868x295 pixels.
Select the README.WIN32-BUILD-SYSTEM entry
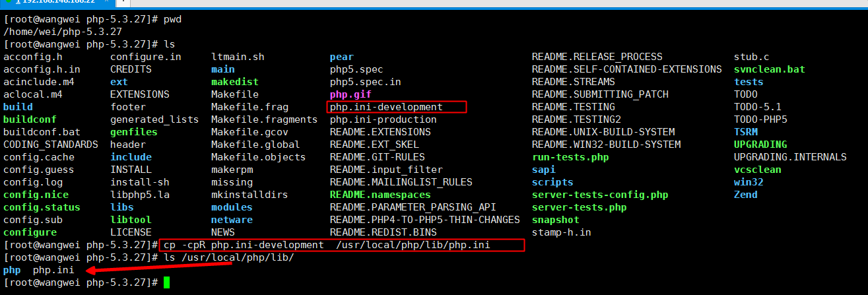606,145
